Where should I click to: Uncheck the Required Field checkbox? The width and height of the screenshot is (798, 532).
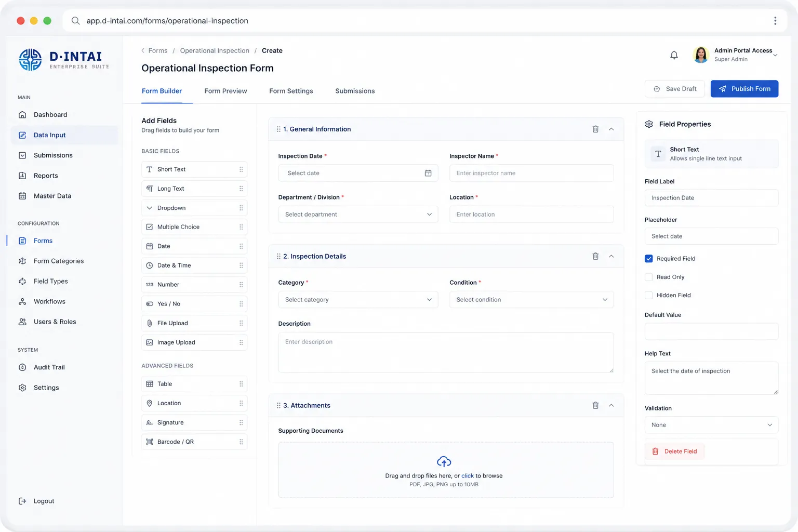click(649, 259)
